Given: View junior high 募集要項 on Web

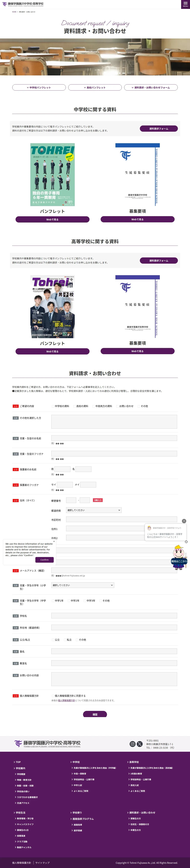Looking at the screenshot, I should tap(137, 219).
